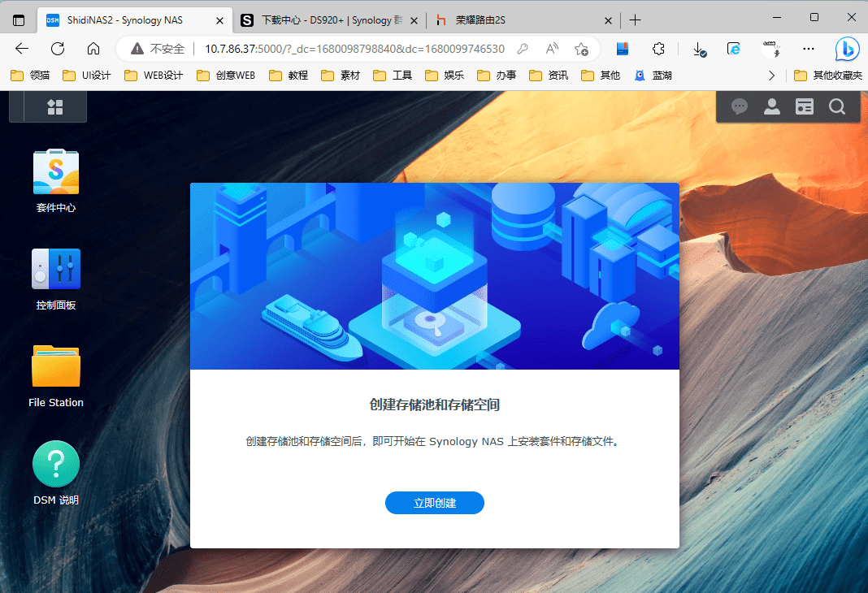Open a new browser tab

point(636,19)
